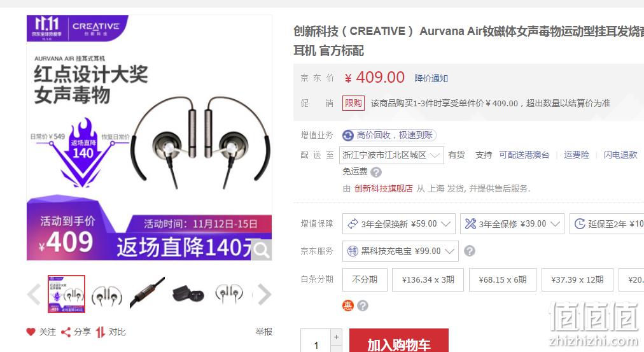Click 加入购物车 add to cart button

pos(399,341)
